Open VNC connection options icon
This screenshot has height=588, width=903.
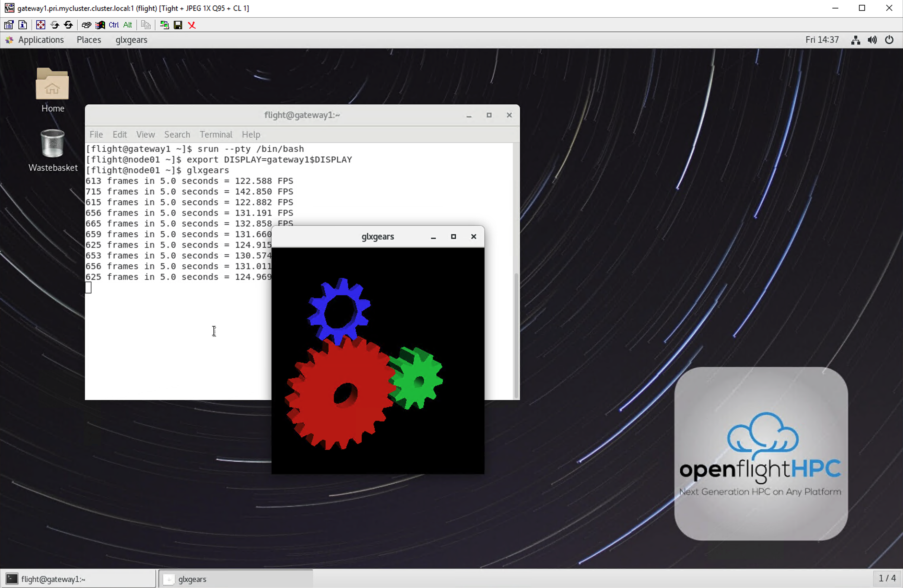tap(9, 25)
